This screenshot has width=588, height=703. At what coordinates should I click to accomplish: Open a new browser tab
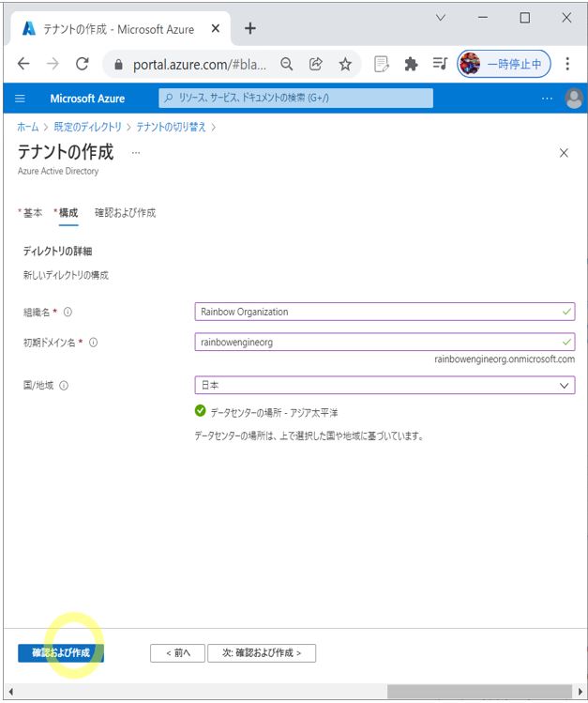tap(250, 29)
